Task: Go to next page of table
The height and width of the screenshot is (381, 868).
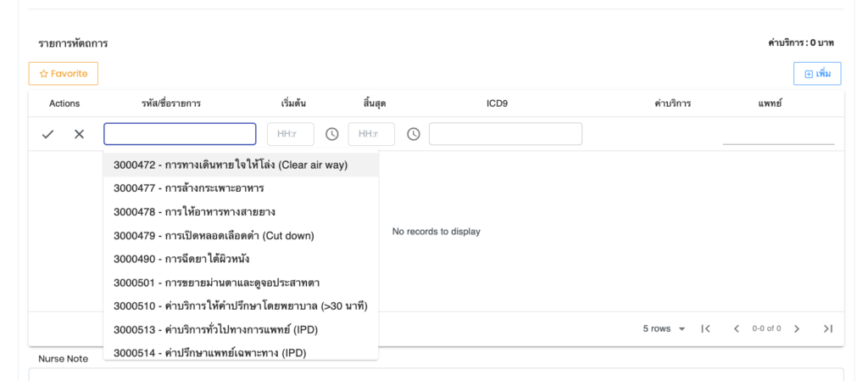Action: (x=797, y=328)
